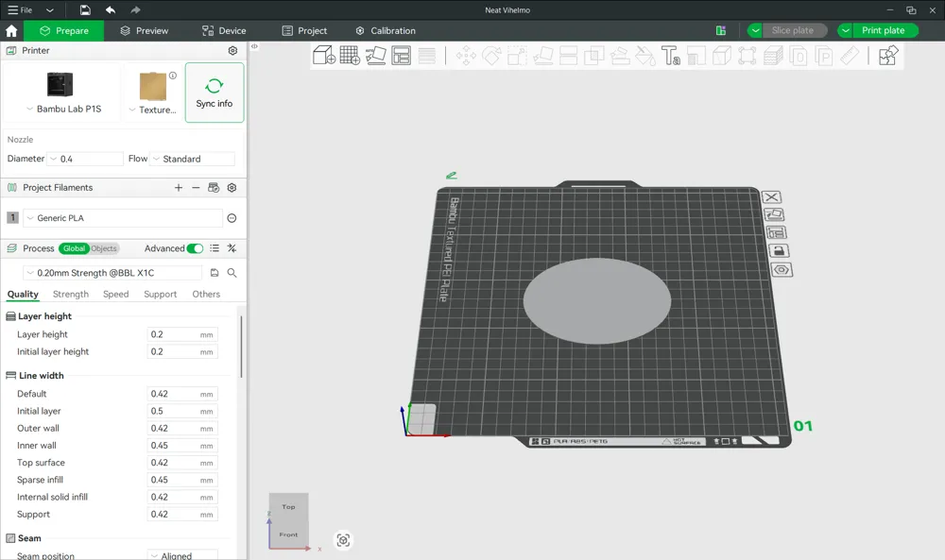This screenshot has height=560, width=945.
Task: Select the Mesh boolean tool
Action: click(x=594, y=56)
